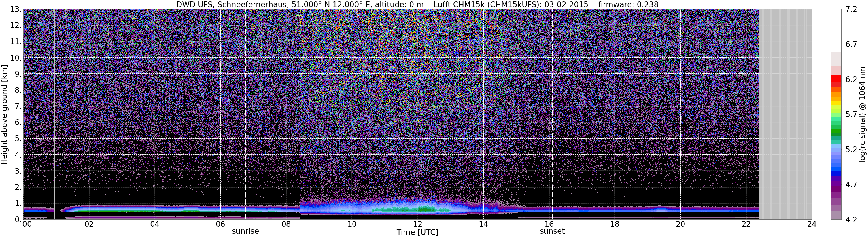The image size is (868, 238).
Task: Click the y-axis tick label '9.'
Action: (18, 74)
